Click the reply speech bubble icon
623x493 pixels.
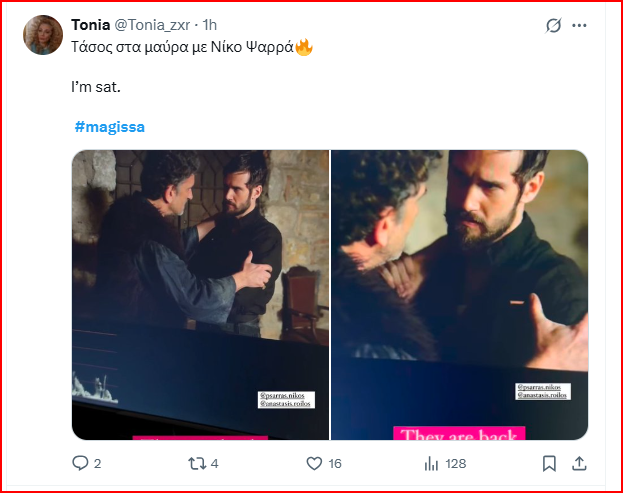coord(81,463)
